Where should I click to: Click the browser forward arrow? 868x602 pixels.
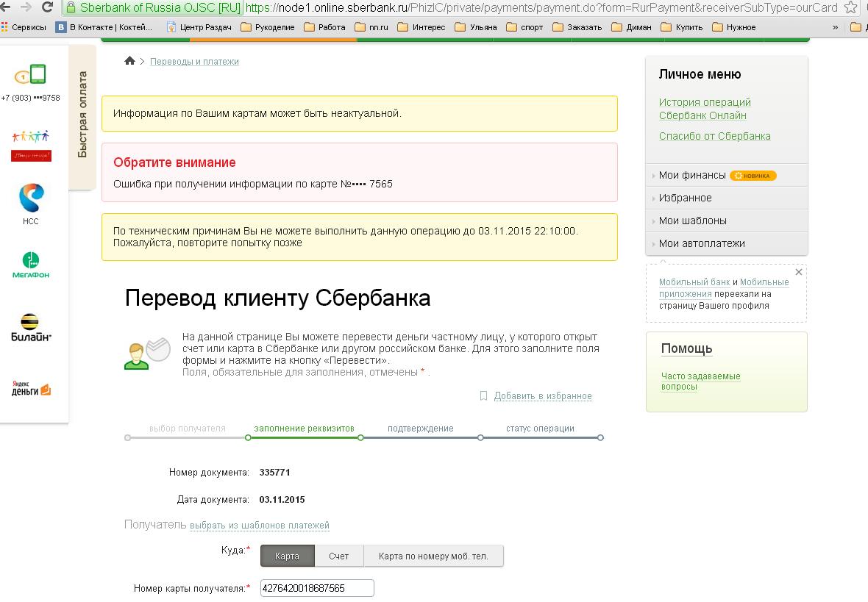(x=26, y=7)
